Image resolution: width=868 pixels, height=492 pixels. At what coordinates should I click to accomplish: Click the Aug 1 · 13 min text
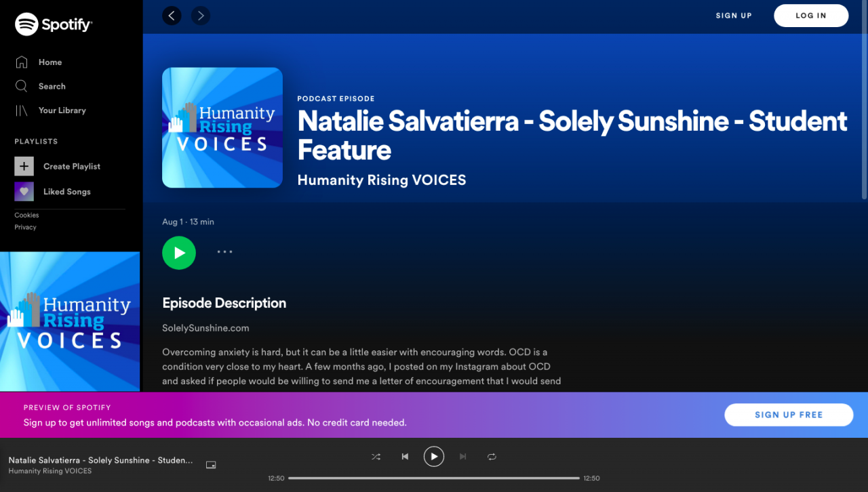[188, 222]
